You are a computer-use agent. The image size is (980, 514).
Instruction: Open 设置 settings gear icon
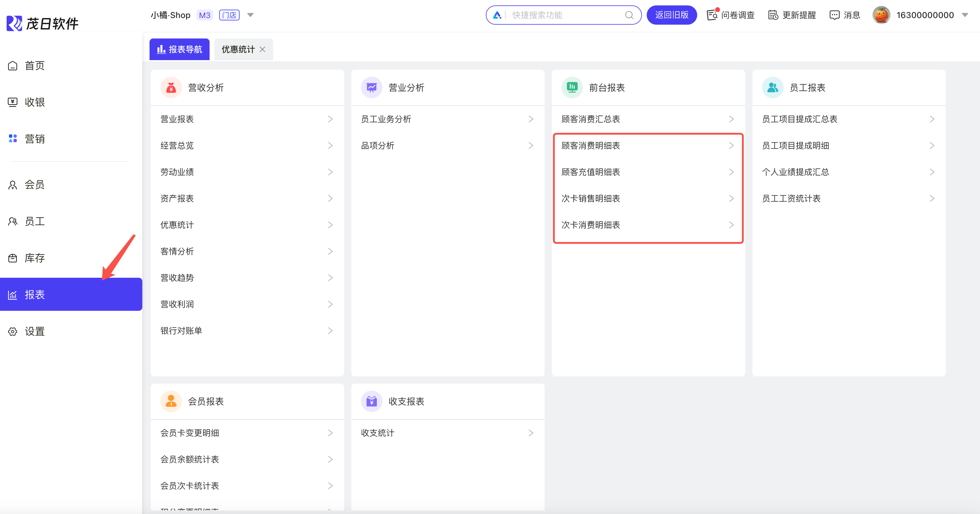tap(13, 332)
